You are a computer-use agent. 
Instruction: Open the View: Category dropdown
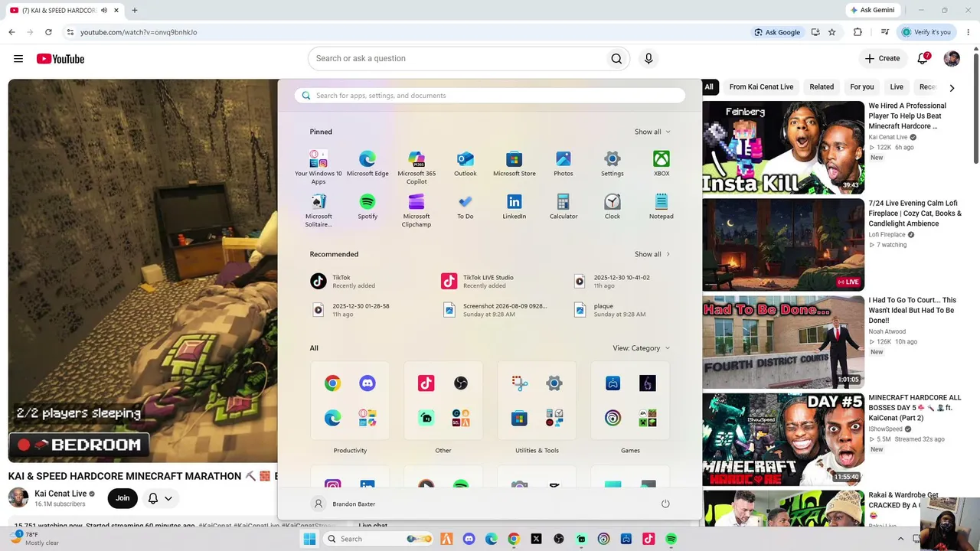coord(642,348)
